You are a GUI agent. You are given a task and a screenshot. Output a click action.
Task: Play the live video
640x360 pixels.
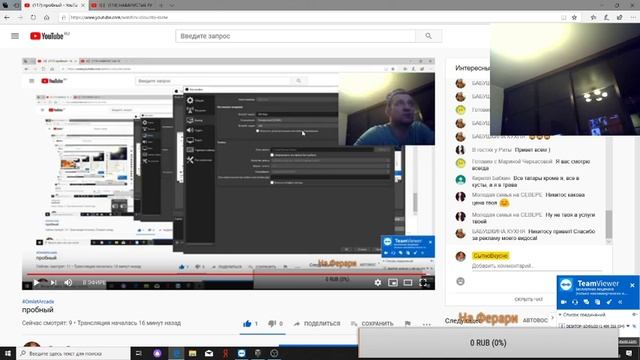coord(36,282)
